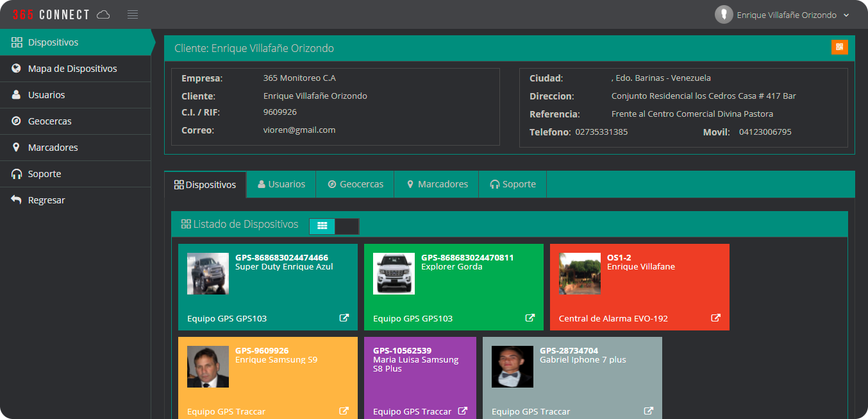
Task: Go to Mapa de Dispositivos in sidebar
Action: coord(72,69)
